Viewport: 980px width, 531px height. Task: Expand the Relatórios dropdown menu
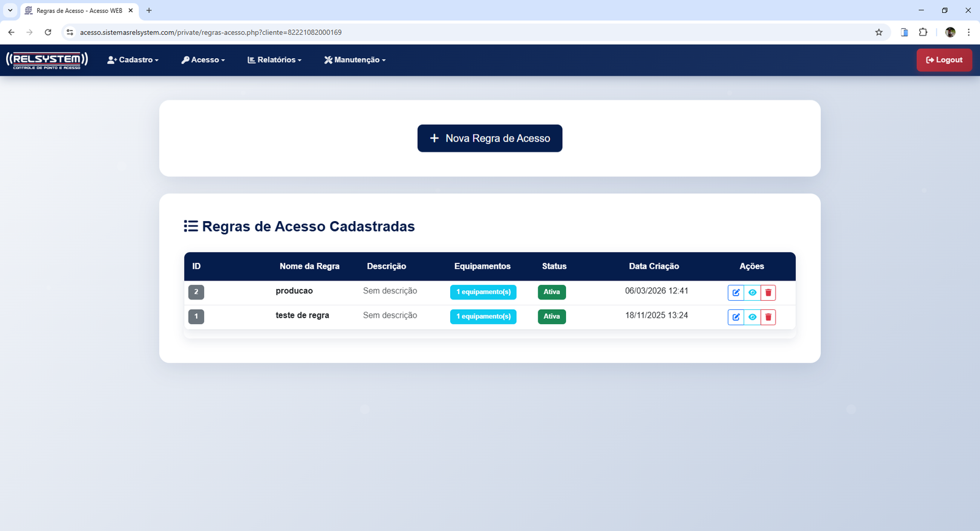point(274,60)
